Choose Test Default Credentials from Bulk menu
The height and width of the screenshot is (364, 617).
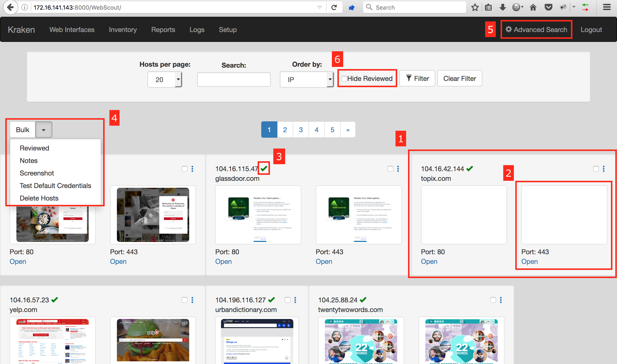coord(55,186)
